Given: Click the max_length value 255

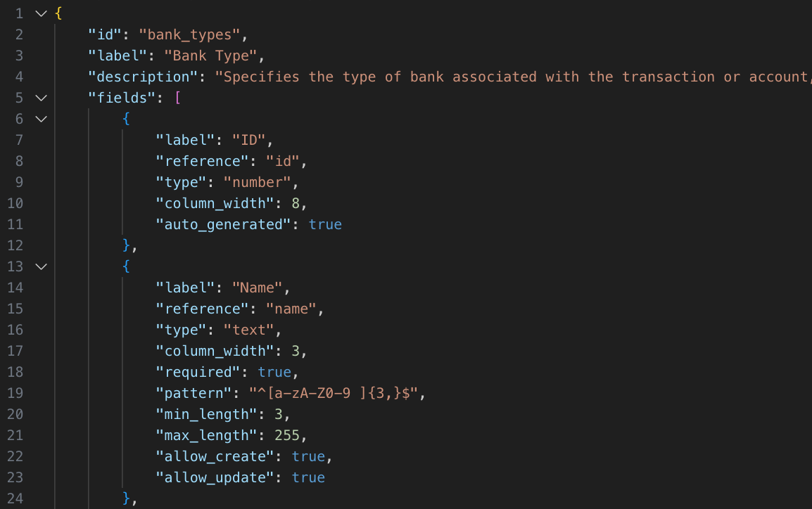Looking at the screenshot, I should coord(287,436).
